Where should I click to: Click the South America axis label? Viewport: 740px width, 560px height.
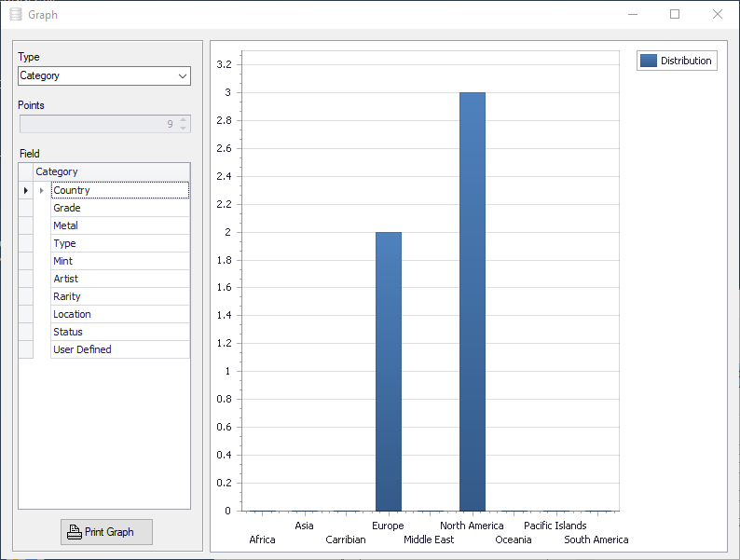click(x=596, y=540)
